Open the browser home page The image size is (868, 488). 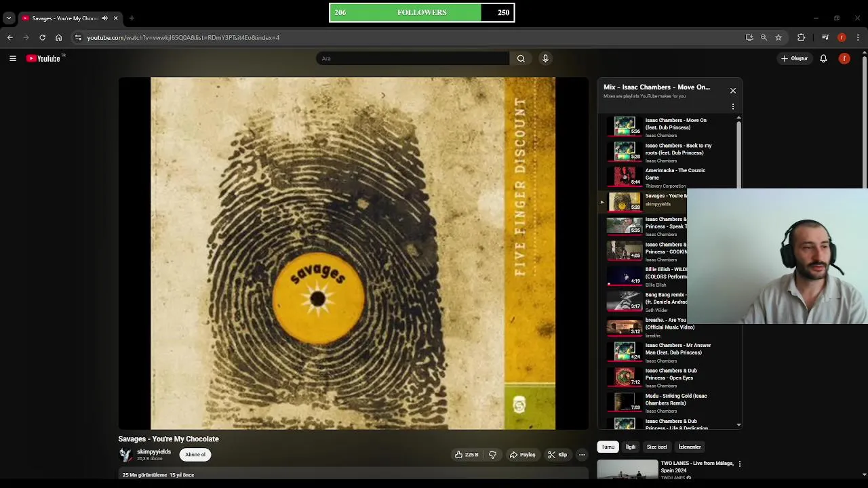tap(59, 37)
